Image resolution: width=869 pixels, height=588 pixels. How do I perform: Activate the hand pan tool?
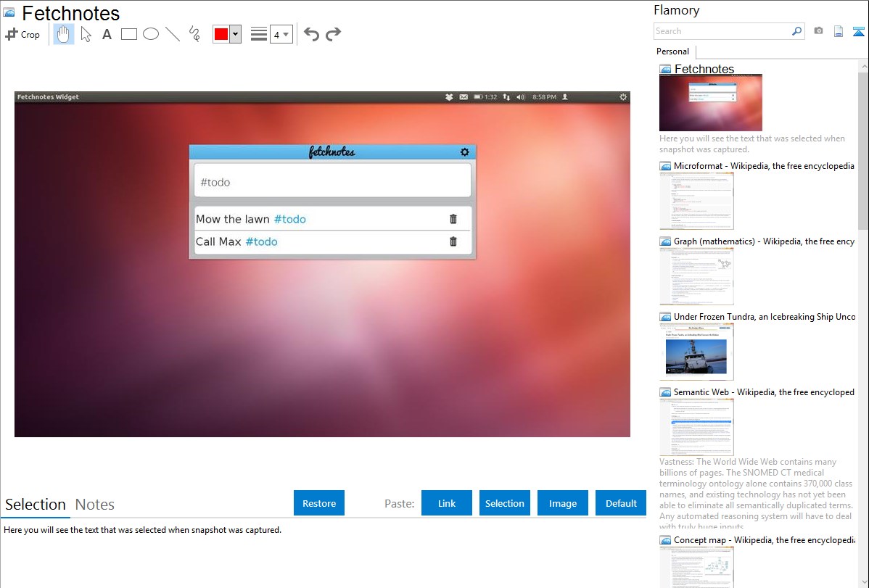(63, 34)
